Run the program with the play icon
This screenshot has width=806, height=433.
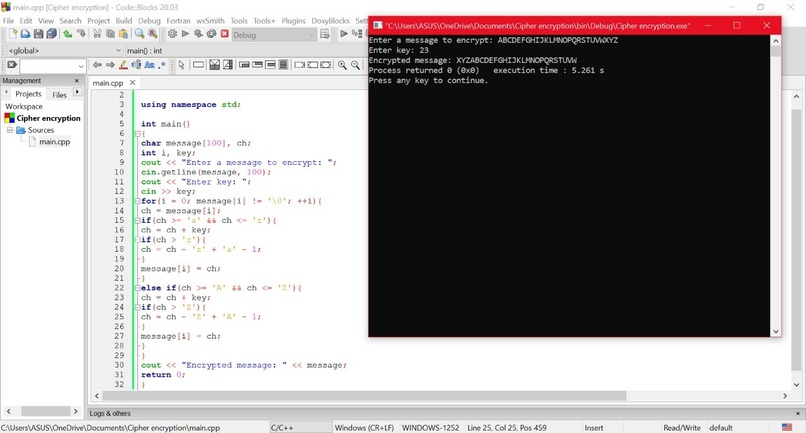tap(185, 34)
